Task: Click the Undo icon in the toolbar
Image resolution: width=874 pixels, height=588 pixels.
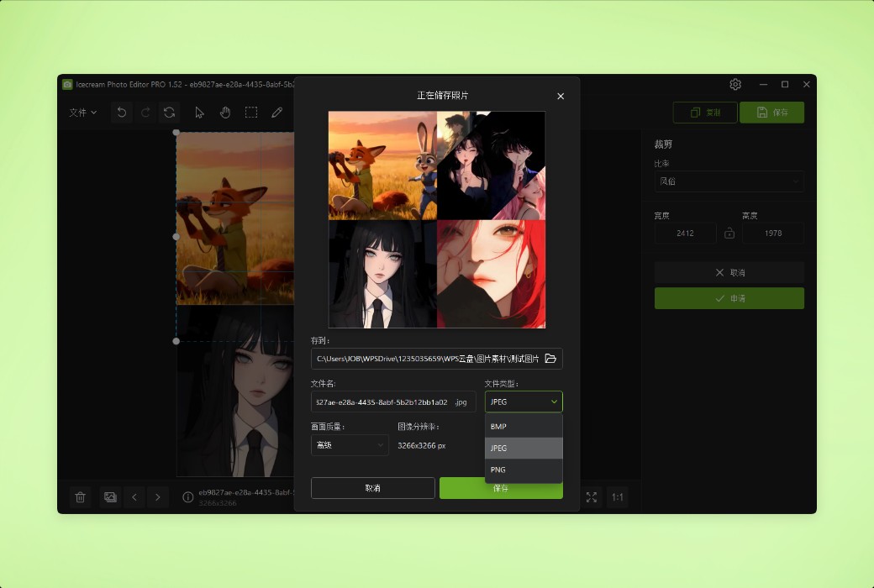Action: click(123, 112)
